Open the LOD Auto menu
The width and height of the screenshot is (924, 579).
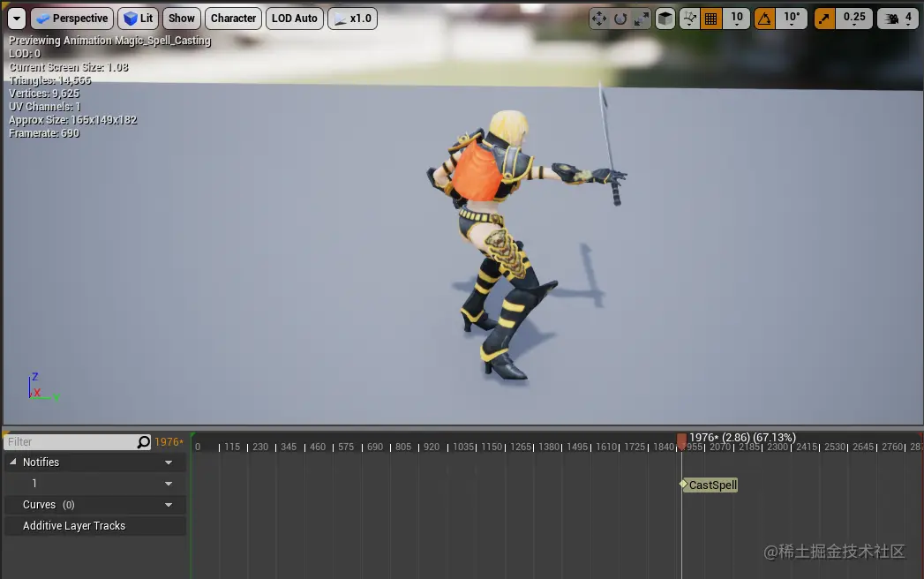point(295,19)
